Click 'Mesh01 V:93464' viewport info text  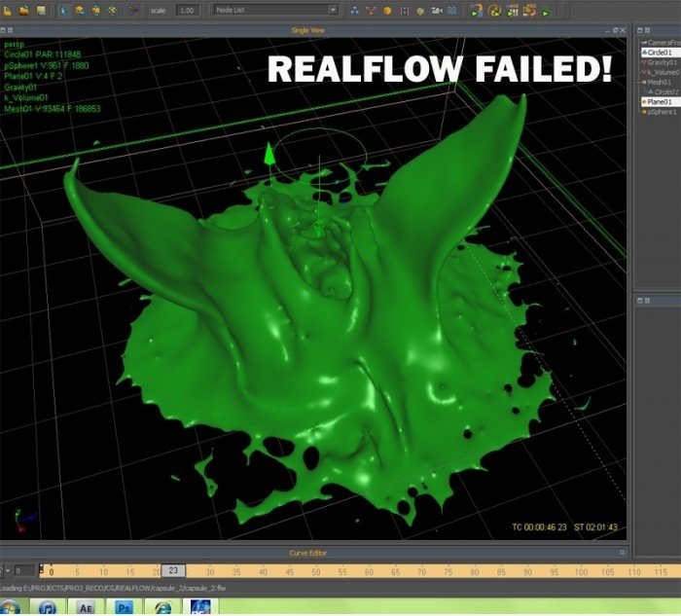(53, 109)
